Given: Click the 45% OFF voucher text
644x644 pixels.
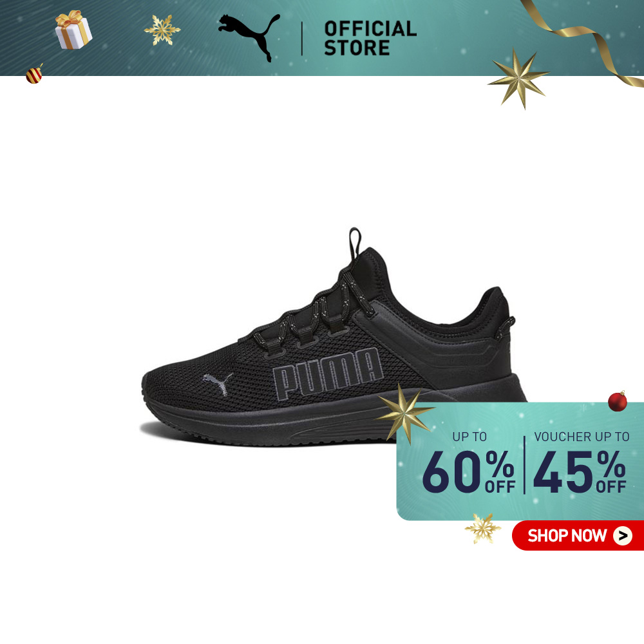Looking at the screenshot, I should 580,471.
